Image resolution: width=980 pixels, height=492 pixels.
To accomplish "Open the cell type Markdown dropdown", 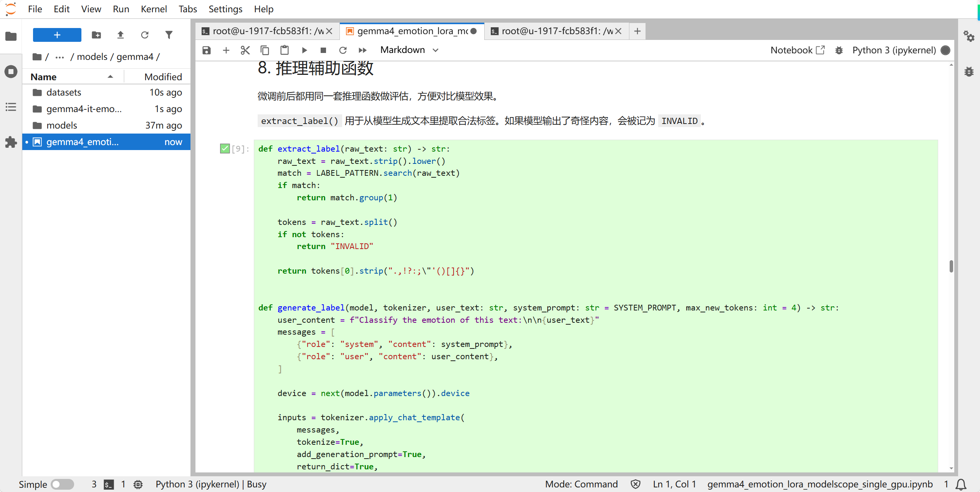I will click(409, 50).
